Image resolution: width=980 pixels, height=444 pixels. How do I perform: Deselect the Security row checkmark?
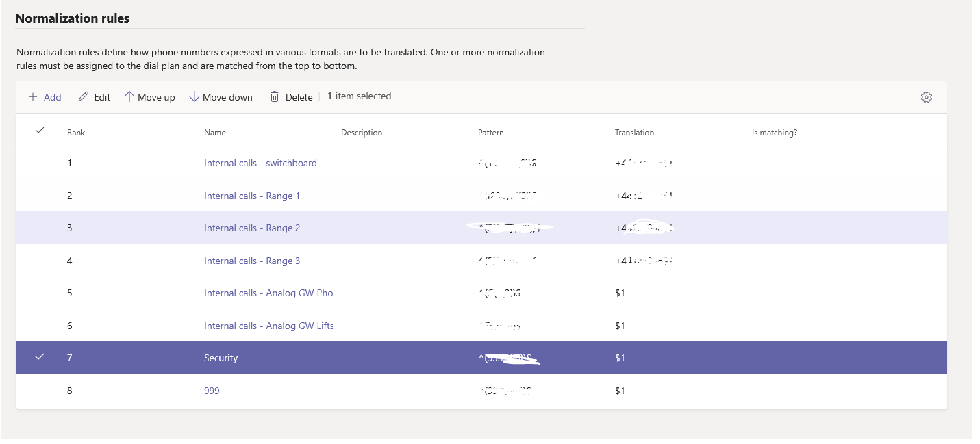click(40, 357)
